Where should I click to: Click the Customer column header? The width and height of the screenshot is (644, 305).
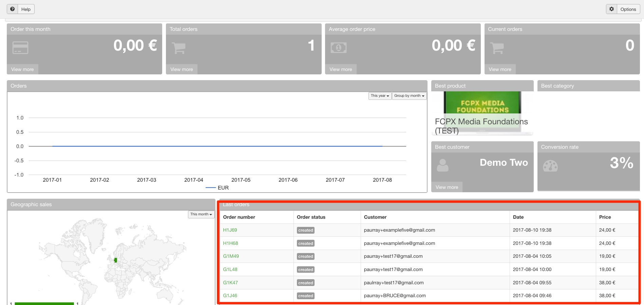pyautogui.click(x=375, y=217)
